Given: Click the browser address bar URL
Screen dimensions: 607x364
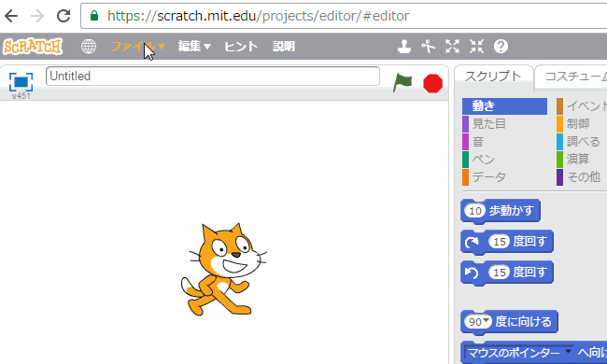Looking at the screenshot, I should [259, 16].
